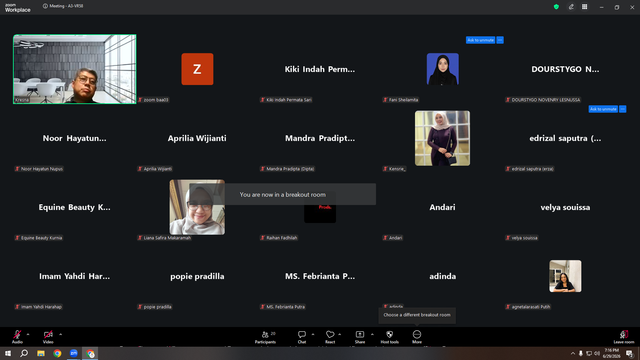
Task: Unmute the microphone with the Audio button
Action: (x=17, y=336)
